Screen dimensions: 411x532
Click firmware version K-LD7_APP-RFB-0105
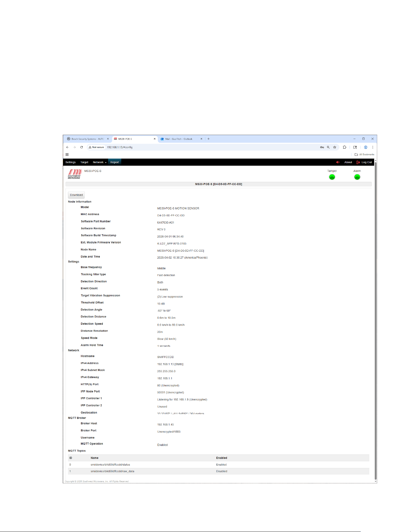(x=172, y=243)
